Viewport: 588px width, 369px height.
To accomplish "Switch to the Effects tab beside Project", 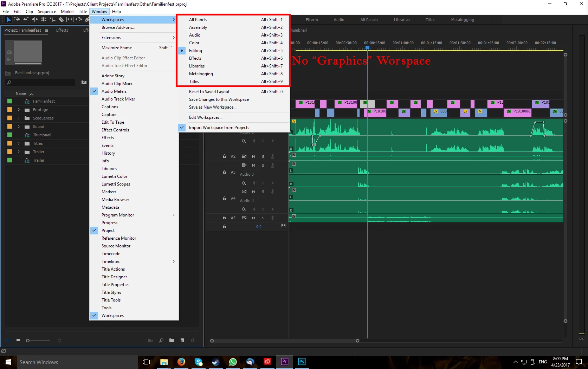I will (x=62, y=30).
